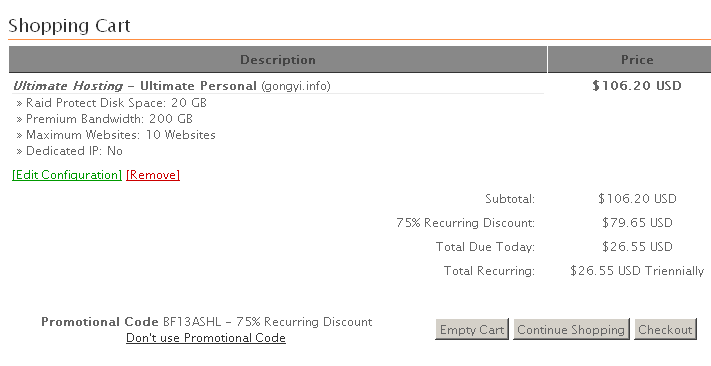Click the Maximum Websites line
Screen dimensions: 711x366
[116, 135]
